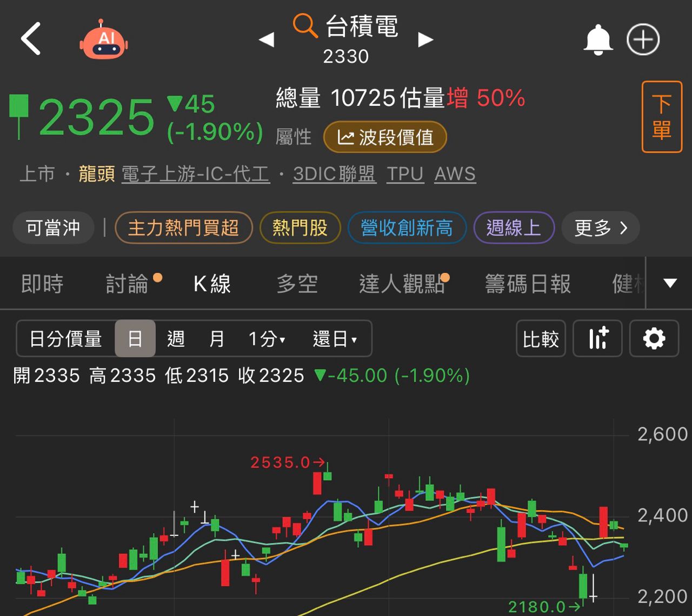Expand the tab list dropdown arrow
The image size is (692, 616).
pyautogui.click(x=670, y=283)
